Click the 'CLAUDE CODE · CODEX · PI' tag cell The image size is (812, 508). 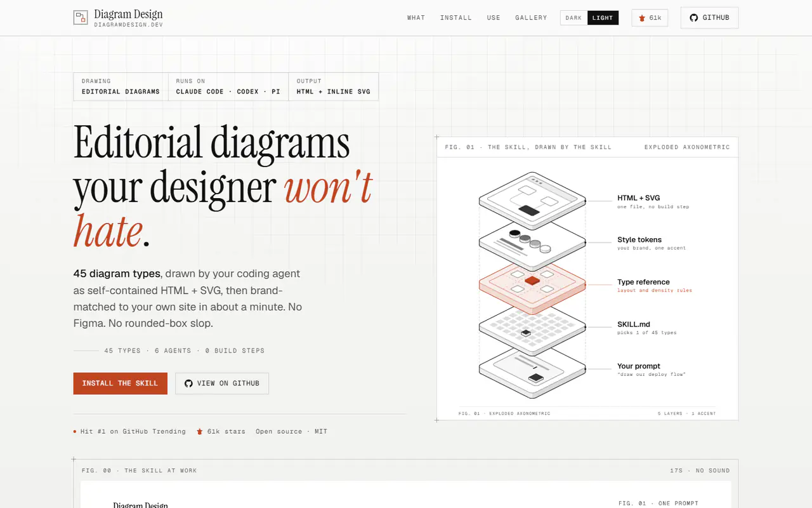point(228,87)
